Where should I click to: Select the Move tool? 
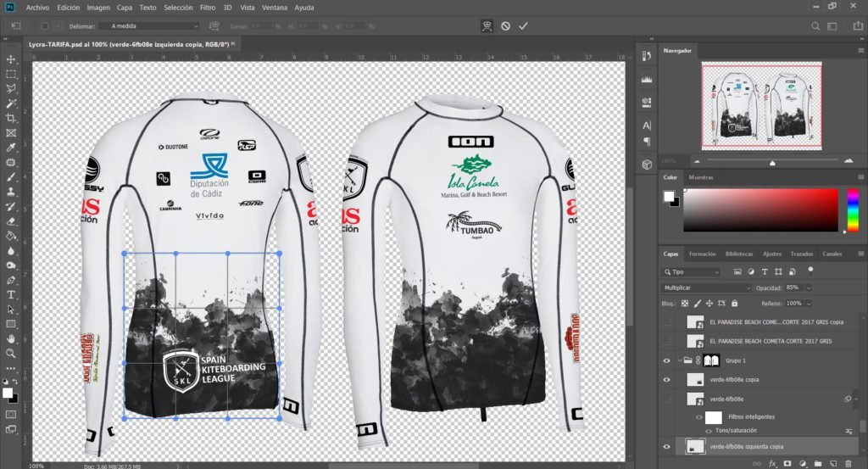[x=10, y=59]
